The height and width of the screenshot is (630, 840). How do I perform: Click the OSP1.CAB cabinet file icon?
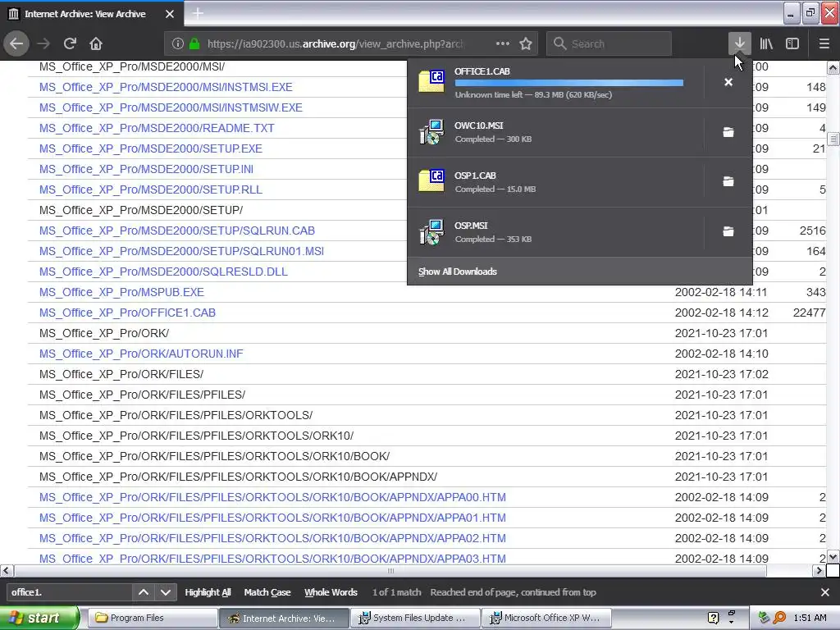[431, 181]
